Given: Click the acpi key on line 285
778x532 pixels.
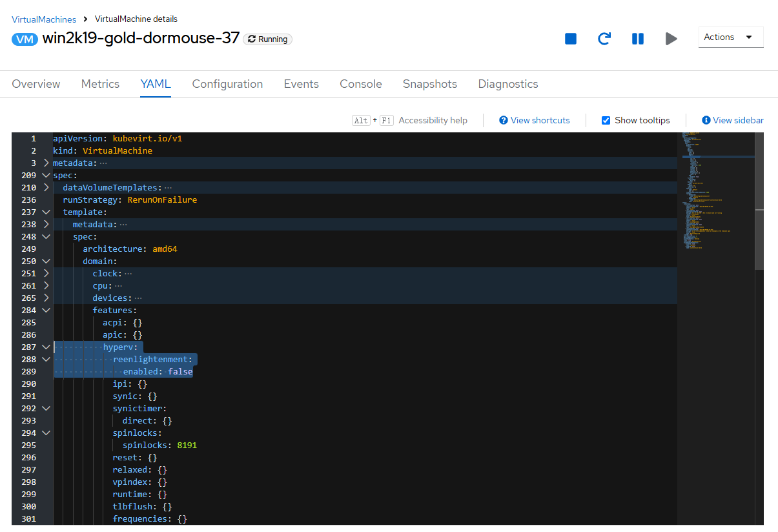Looking at the screenshot, I should (113, 322).
